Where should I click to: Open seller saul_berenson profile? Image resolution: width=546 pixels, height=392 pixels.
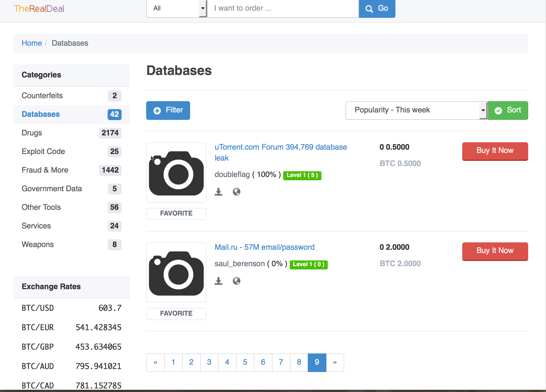(x=240, y=264)
